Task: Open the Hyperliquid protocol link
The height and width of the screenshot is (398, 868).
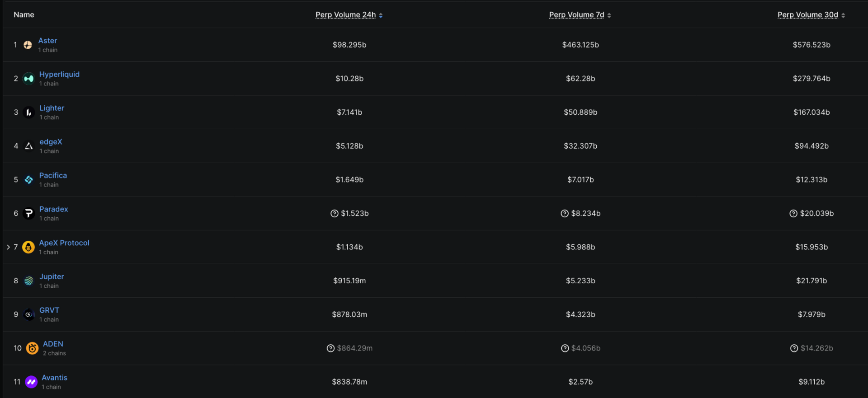Action: click(59, 75)
